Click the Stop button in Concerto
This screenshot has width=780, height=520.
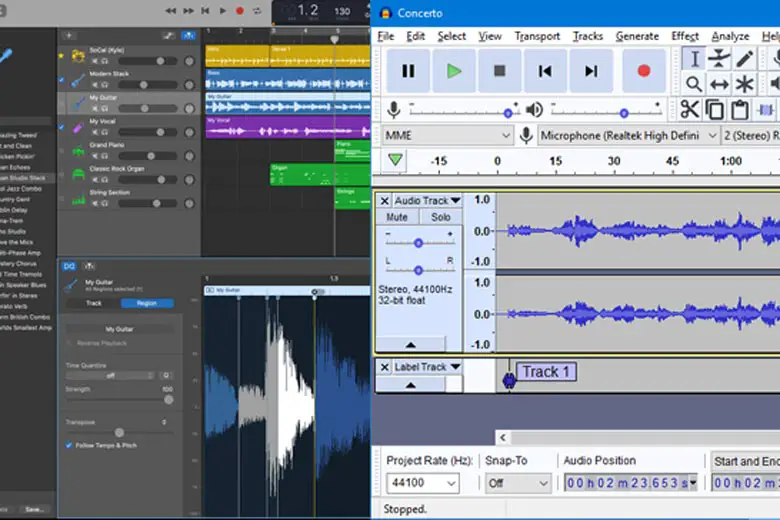click(499, 71)
